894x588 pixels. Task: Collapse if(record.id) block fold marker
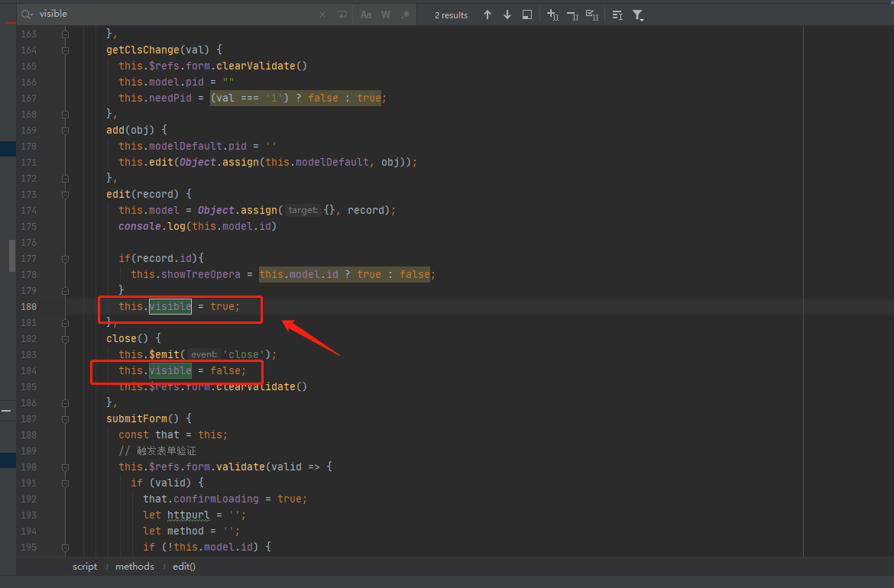[x=66, y=259]
